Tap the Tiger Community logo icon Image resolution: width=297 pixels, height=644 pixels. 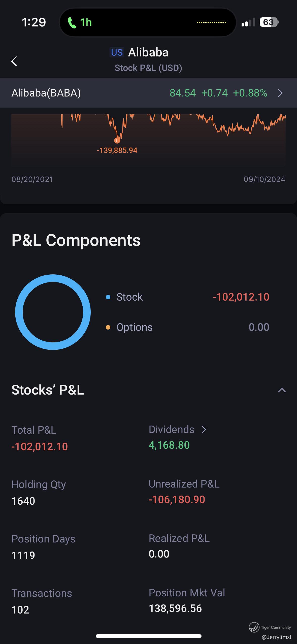(x=254, y=627)
